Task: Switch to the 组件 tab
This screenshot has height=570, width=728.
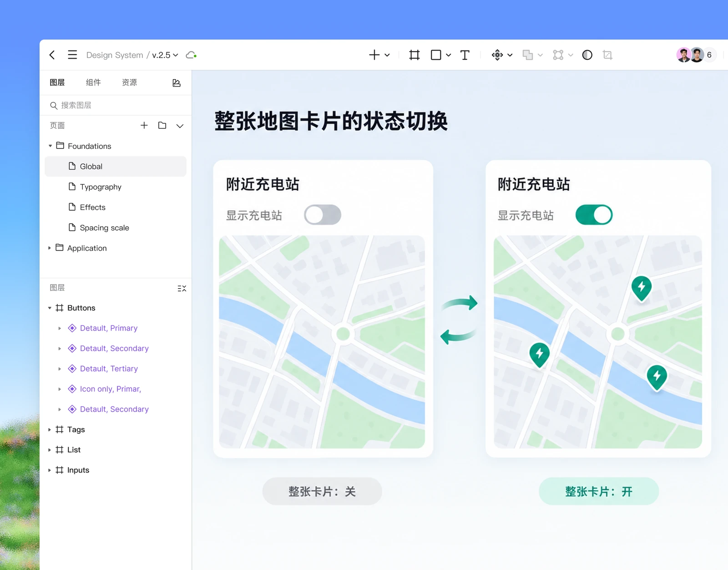Action: coord(93,82)
